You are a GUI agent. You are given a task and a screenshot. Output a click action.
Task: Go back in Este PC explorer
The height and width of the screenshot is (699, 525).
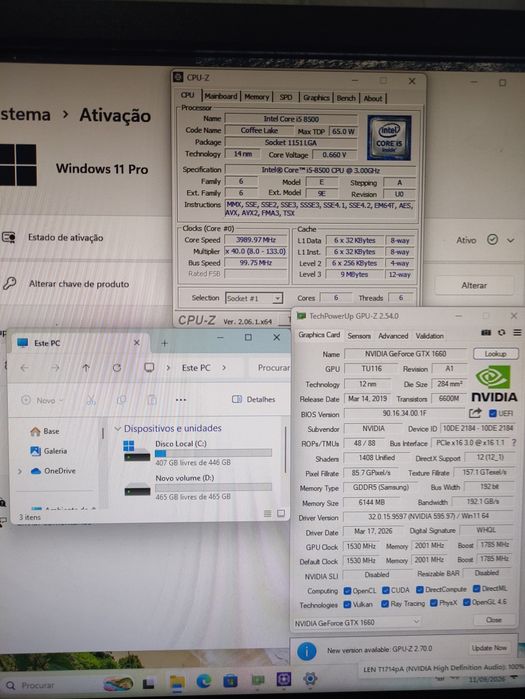click(25, 368)
